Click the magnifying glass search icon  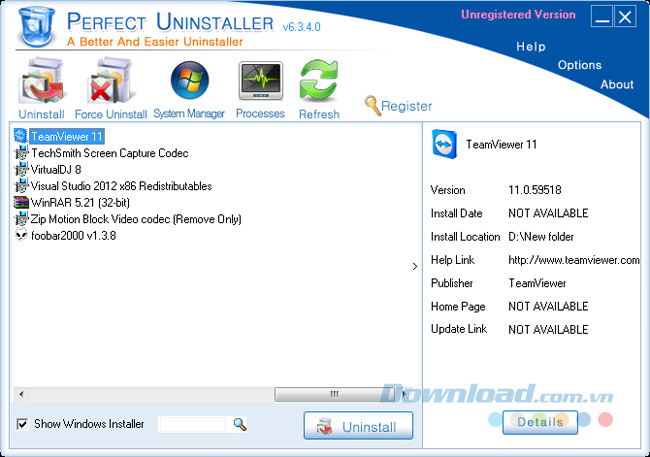pyautogui.click(x=240, y=424)
